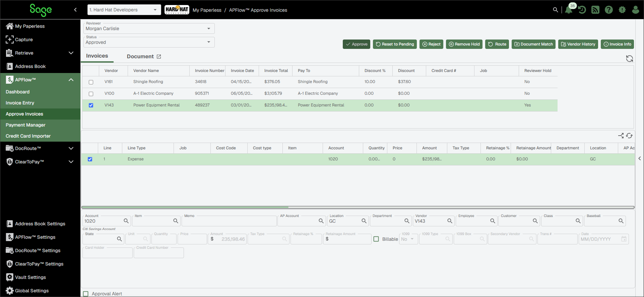This screenshot has width=644, height=297.
Task: Uncheck the line 1 Expense checkbox
Action: [x=90, y=159]
